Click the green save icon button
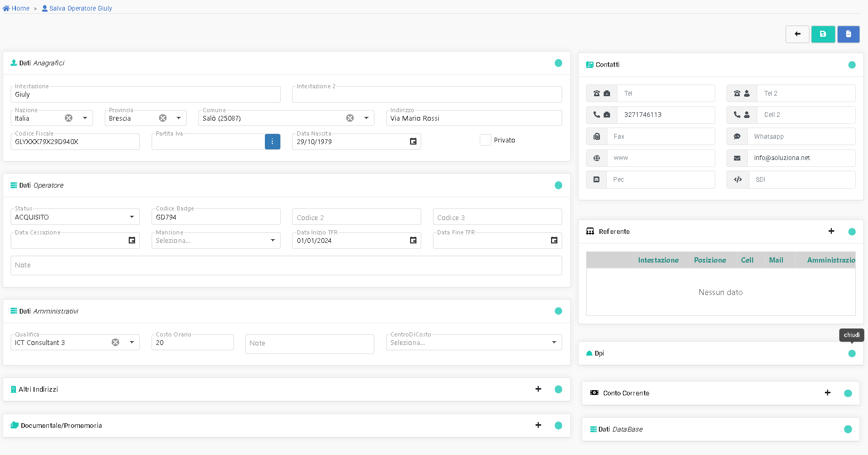 click(823, 34)
